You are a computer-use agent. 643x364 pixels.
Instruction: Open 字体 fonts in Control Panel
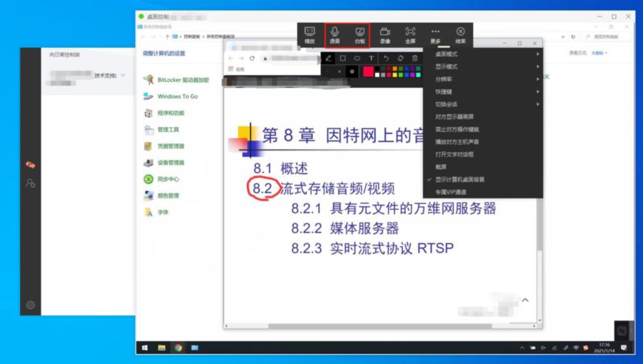click(156, 212)
